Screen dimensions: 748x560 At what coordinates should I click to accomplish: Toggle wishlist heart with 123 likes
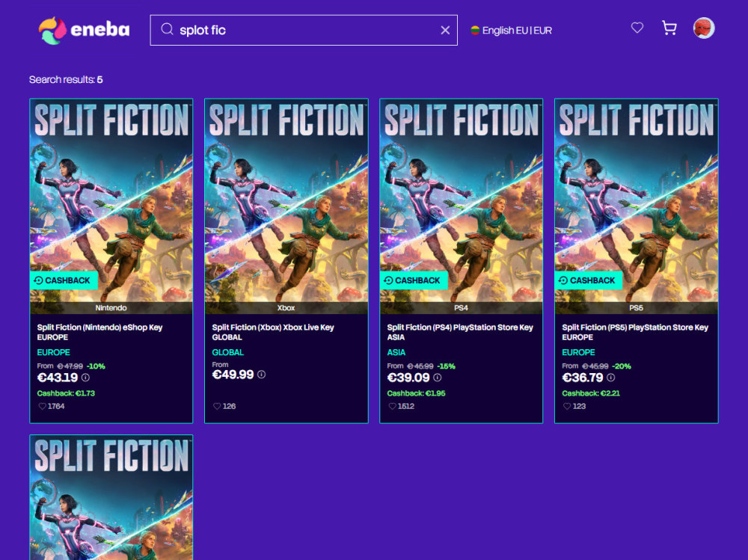click(x=567, y=407)
